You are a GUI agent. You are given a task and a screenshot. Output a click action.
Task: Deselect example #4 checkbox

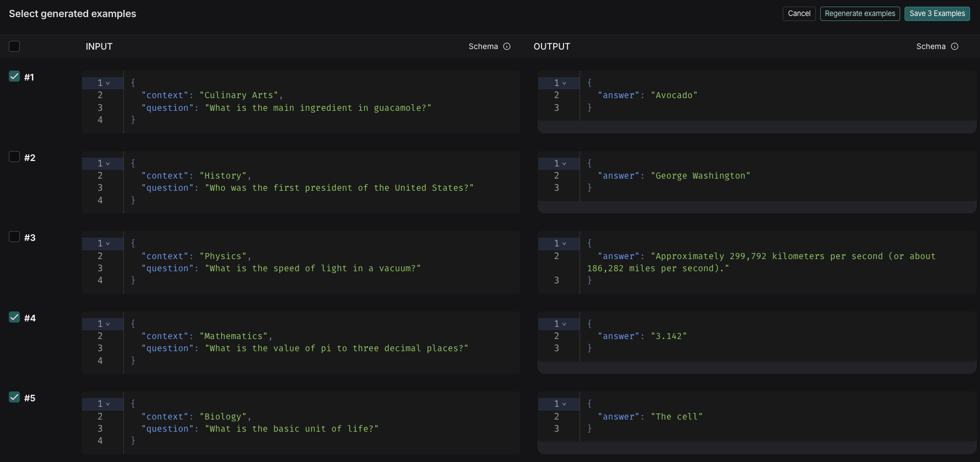[x=14, y=318]
